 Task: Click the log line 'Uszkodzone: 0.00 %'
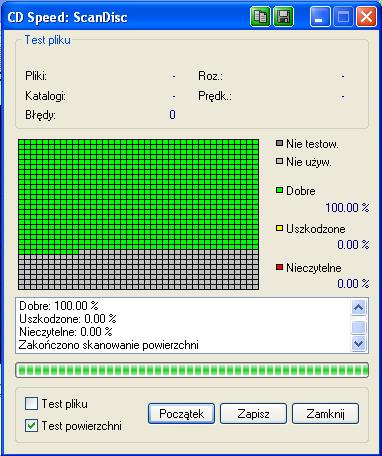68,319
